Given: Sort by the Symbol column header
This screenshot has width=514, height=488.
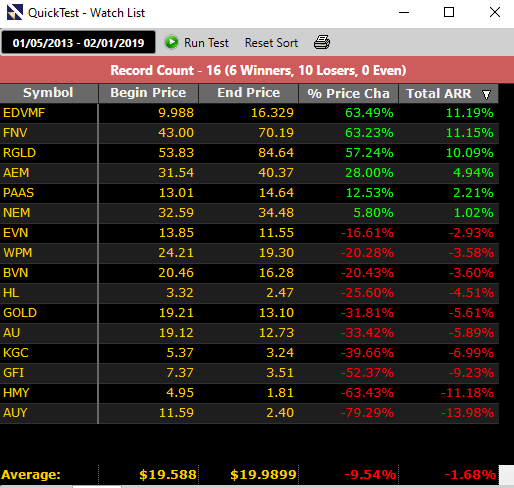Looking at the screenshot, I should pyautogui.click(x=49, y=93).
